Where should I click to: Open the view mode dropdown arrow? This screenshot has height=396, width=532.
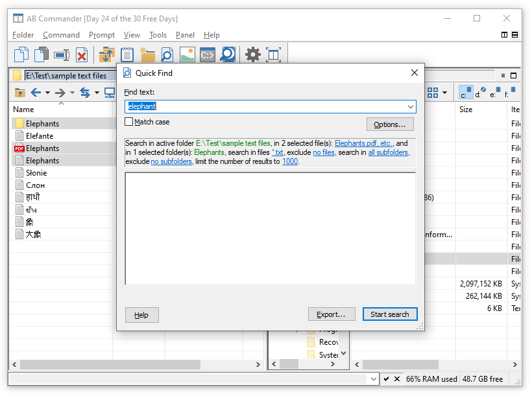[x=444, y=93]
